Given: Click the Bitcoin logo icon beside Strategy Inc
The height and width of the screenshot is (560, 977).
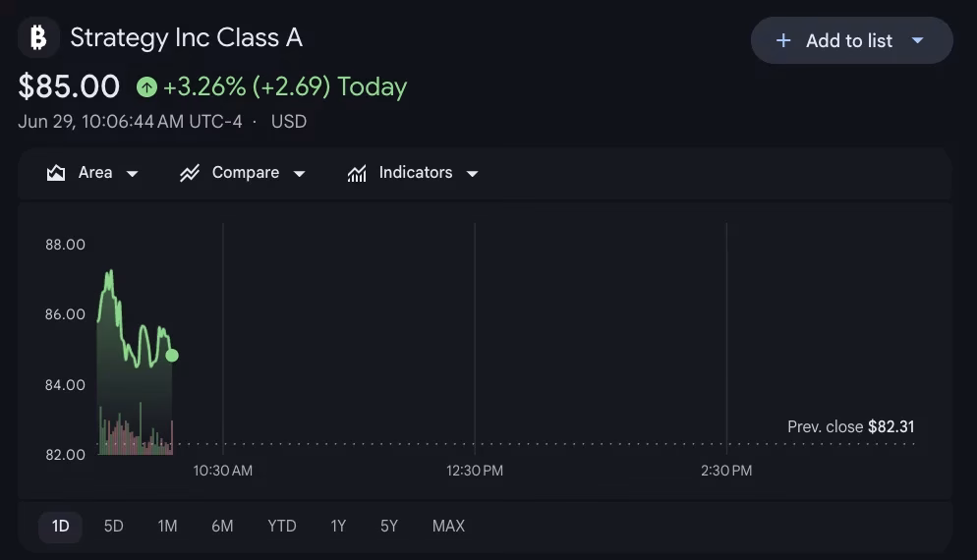Looking at the screenshot, I should click(x=38, y=37).
